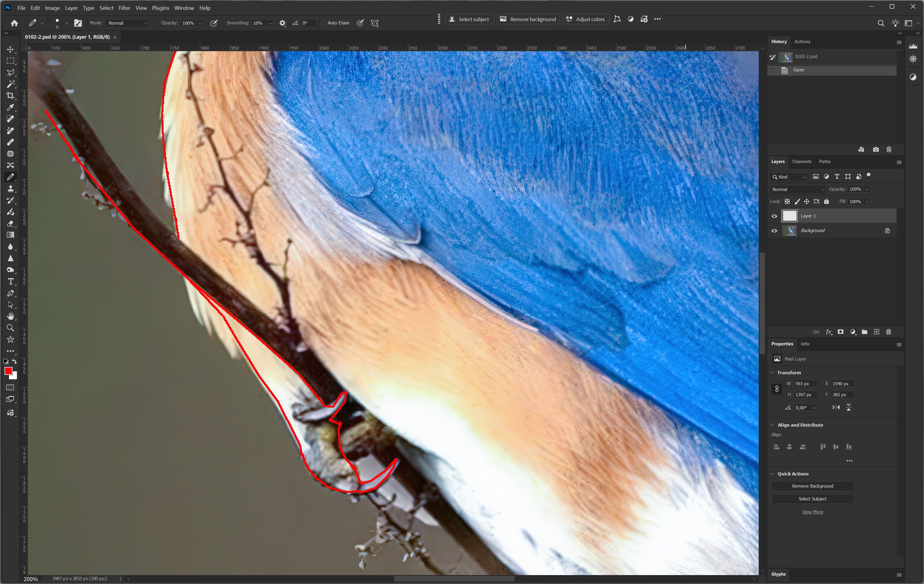This screenshot has width=924, height=584.
Task: Click the add layer mask icon
Action: 840,332
